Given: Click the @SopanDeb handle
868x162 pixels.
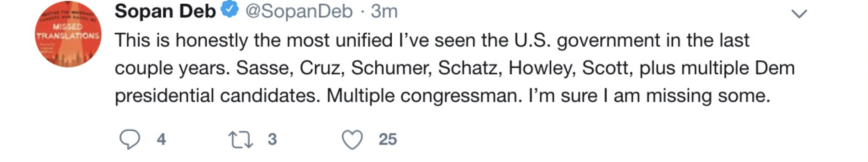Looking at the screenshot, I should coord(299,11).
